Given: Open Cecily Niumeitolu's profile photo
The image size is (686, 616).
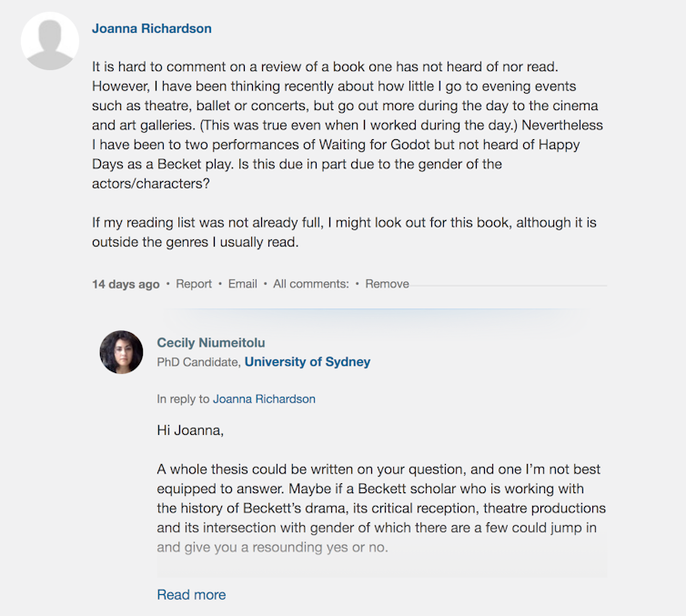Looking at the screenshot, I should tap(121, 352).
